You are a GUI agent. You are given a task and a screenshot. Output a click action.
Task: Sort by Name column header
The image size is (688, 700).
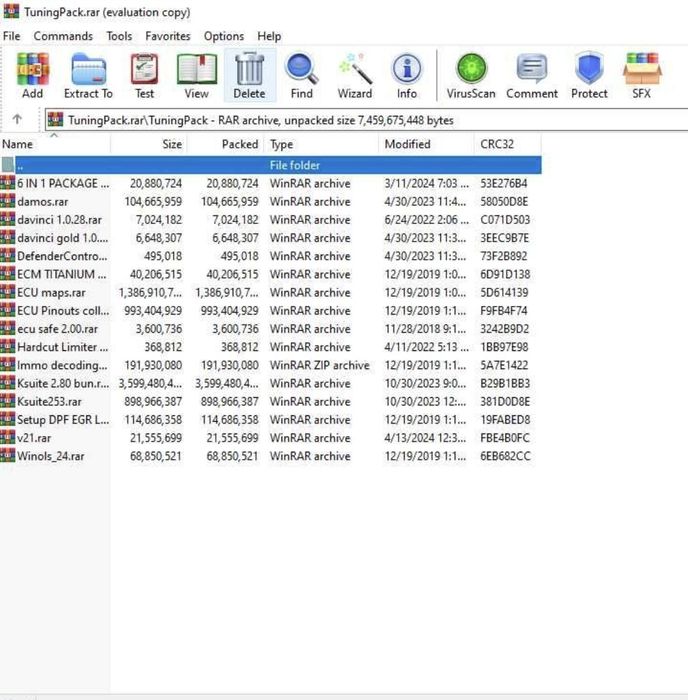(x=55, y=144)
